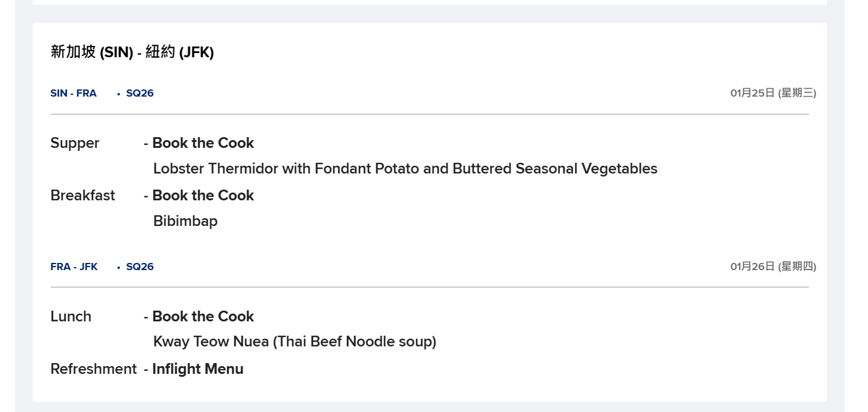Select the Refreshment meal label
Viewport: 868px width, 412px height.
point(94,369)
